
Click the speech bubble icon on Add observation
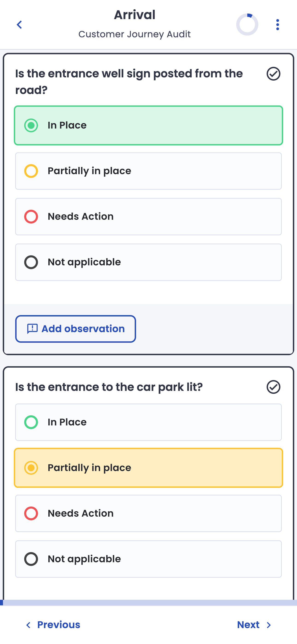[x=32, y=329]
